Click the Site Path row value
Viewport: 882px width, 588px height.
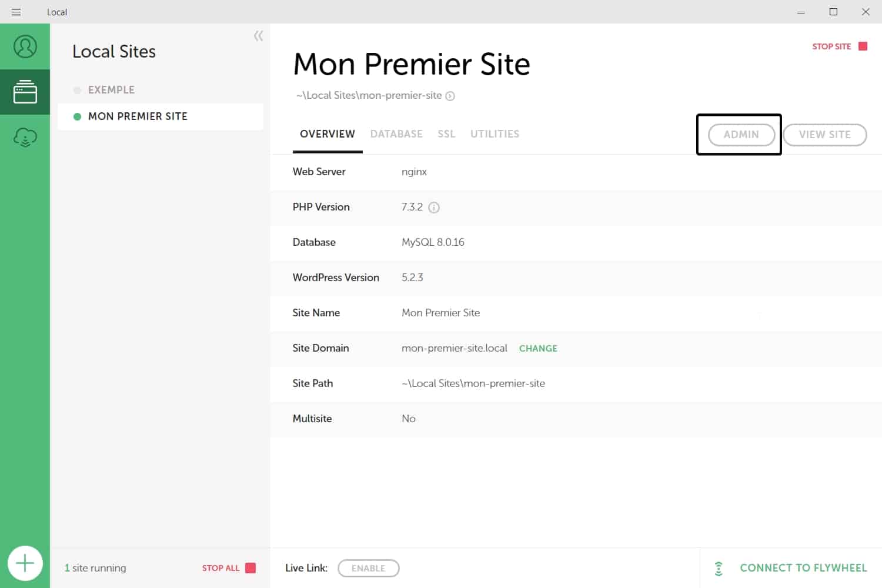coord(473,383)
